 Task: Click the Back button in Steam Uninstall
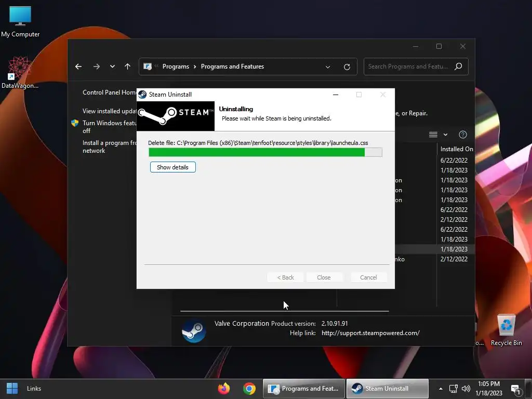pyautogui.click(x=285, y=277)
